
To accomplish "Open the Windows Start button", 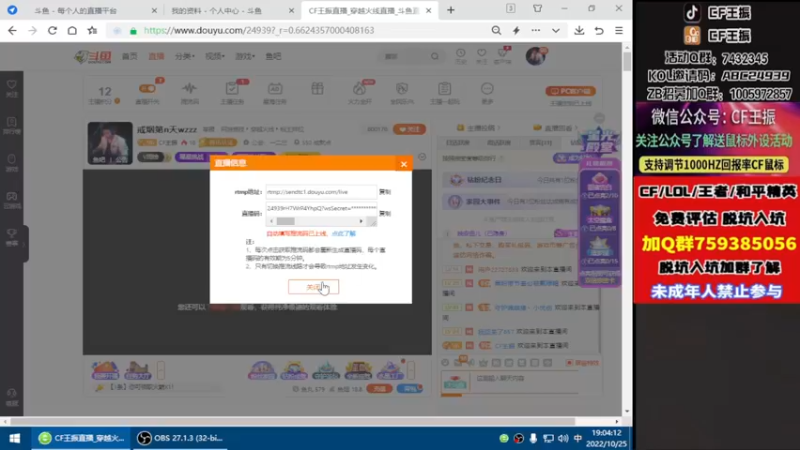I will (14, 438).
